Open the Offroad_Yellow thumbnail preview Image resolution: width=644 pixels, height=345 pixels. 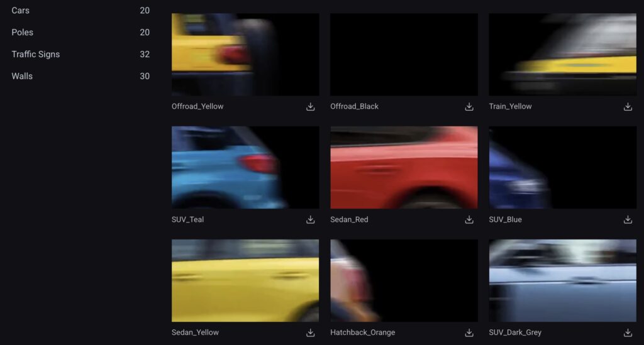pos(245,55)
